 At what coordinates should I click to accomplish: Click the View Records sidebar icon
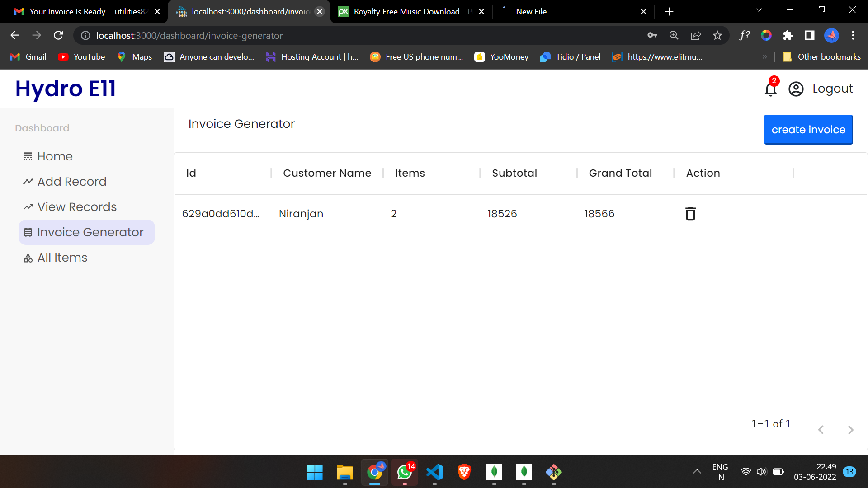[28, 206]
